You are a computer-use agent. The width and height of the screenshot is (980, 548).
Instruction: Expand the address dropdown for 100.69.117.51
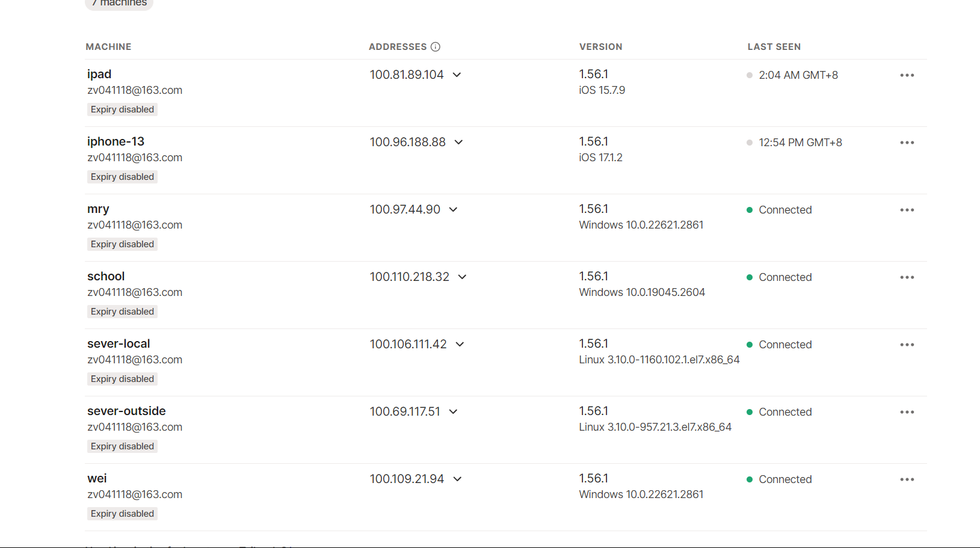454,412
